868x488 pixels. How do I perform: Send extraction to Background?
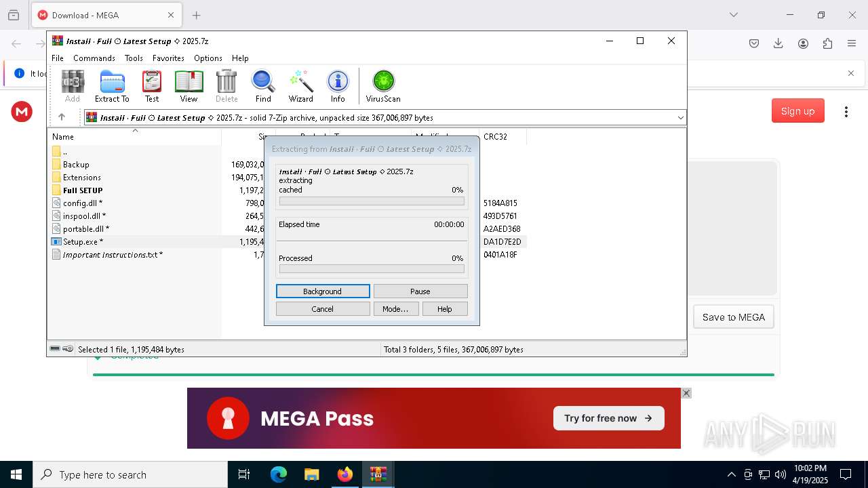323,291
